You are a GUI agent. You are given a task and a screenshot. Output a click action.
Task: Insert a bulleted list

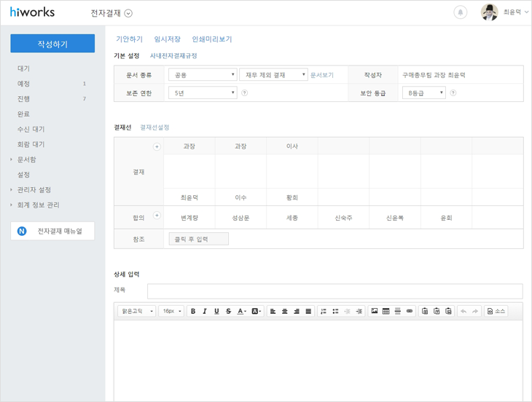point(335,311)
